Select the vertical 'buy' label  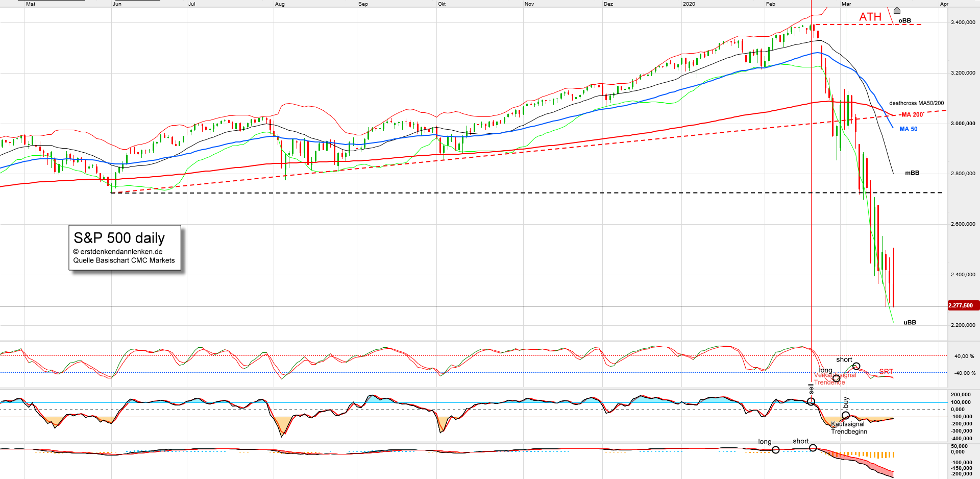pyautogui.click(x=846, y=402)
